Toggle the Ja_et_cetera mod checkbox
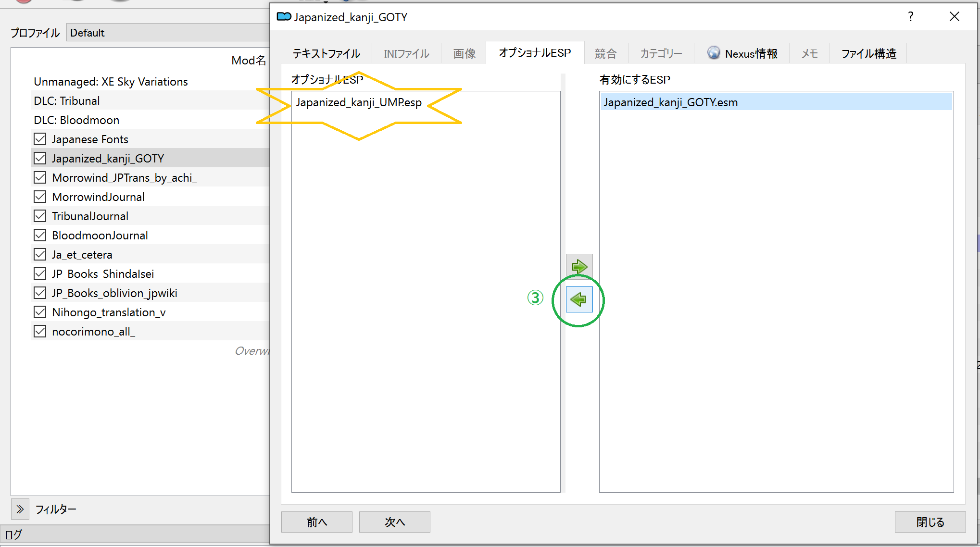This screenshot has height=547, width=980. pos(40,255)
